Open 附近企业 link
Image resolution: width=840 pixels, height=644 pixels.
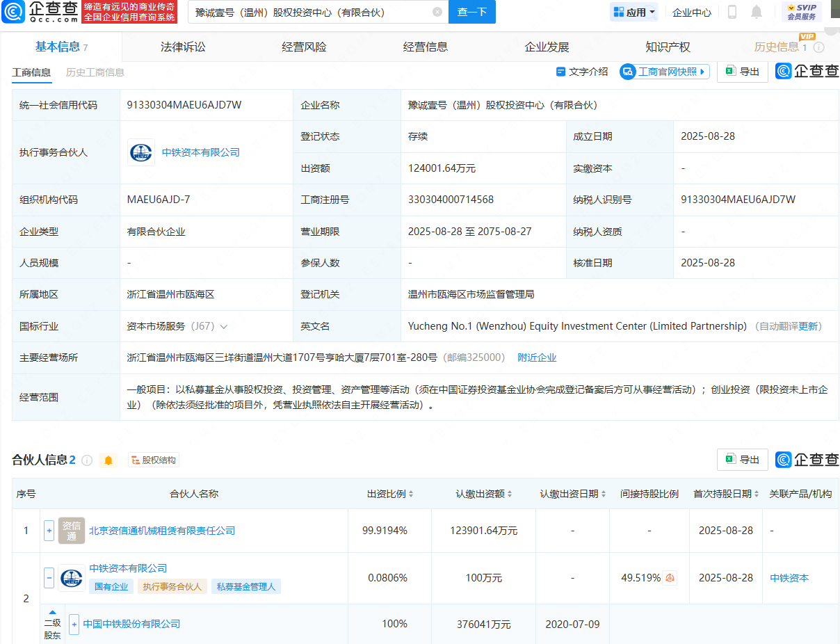[537, 357]
